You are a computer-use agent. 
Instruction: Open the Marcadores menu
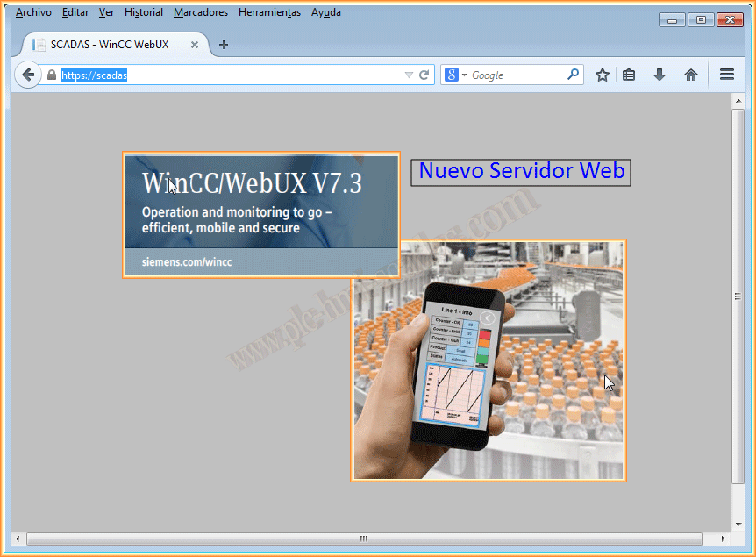point(200,12)
